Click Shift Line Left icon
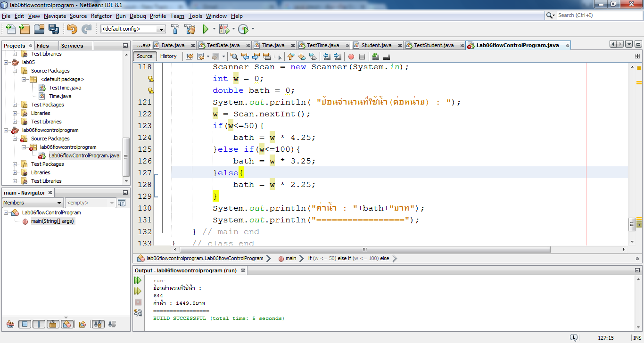This screenshot has width=644, height=343. point(327,56)
